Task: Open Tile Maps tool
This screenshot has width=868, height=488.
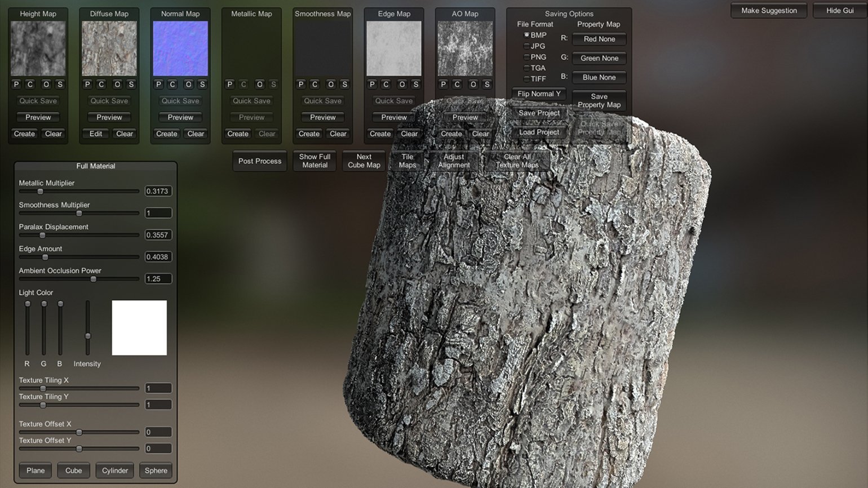Action: point(408,161)
